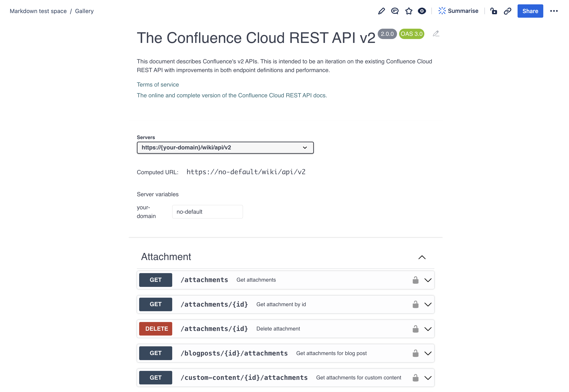The image size is (569, 392).
Task: Open the more actions ellipsis menu
Action: coord(554,11)
